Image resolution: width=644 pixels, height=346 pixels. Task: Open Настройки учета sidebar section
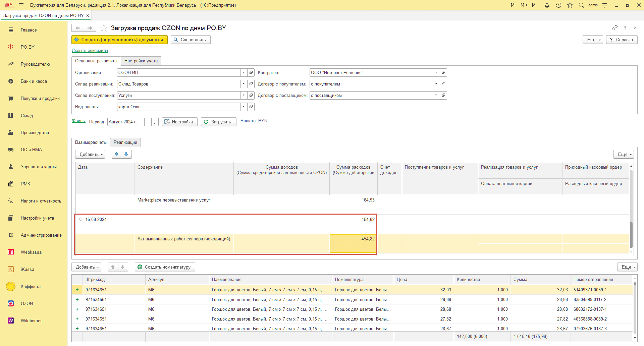coord(37,218)
